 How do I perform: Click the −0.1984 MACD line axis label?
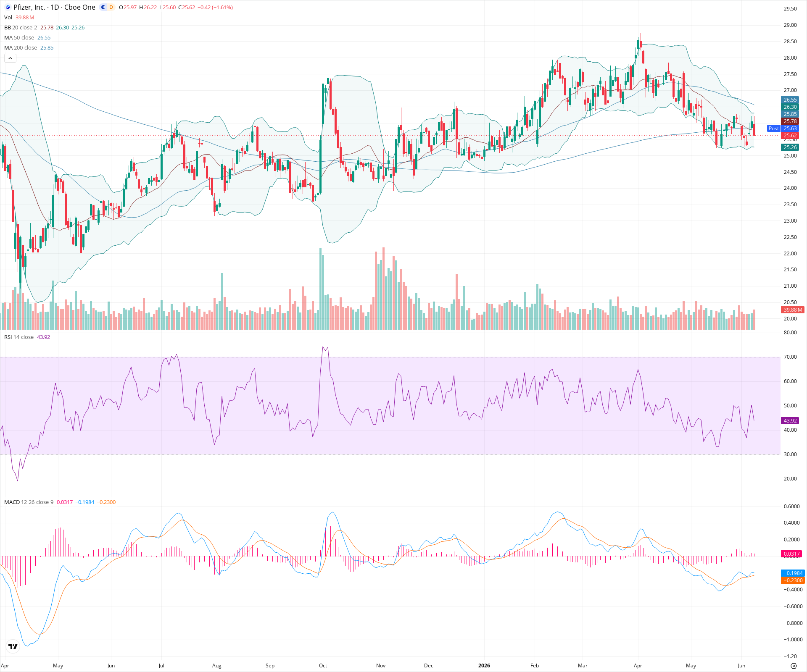click(x=793, y=573)
